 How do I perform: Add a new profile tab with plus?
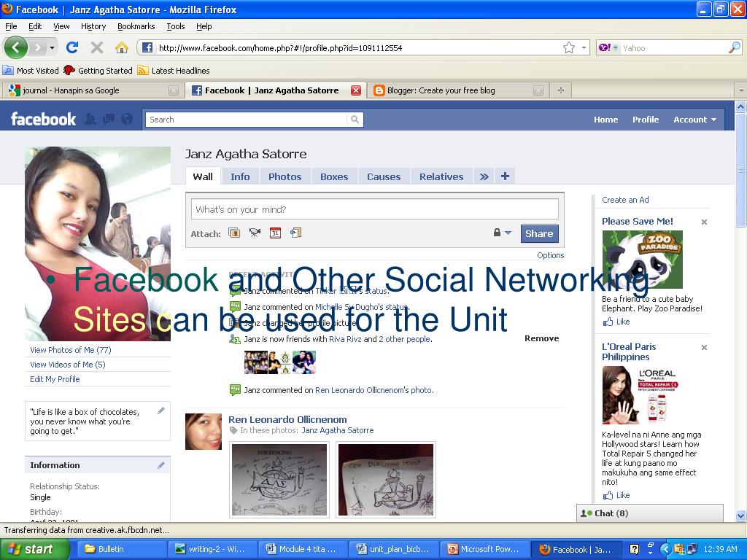pyautogui.click(x=505, y=176)
